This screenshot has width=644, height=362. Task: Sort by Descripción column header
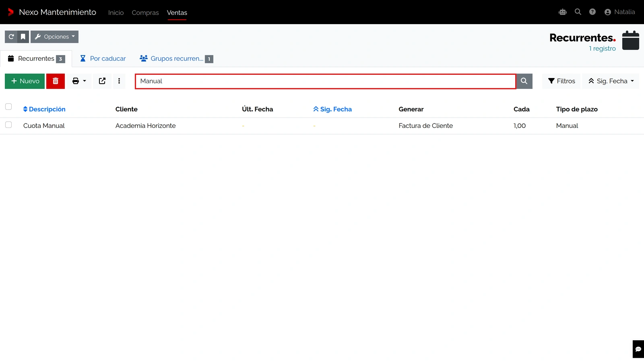click(x=44, y=109)
